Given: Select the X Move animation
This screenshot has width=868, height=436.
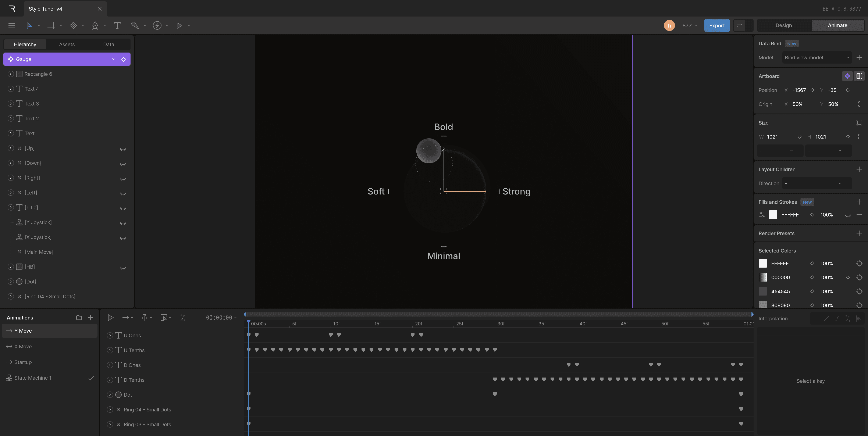Looking at the screenshot, I should pyautogui.click(x=23, y=346).
